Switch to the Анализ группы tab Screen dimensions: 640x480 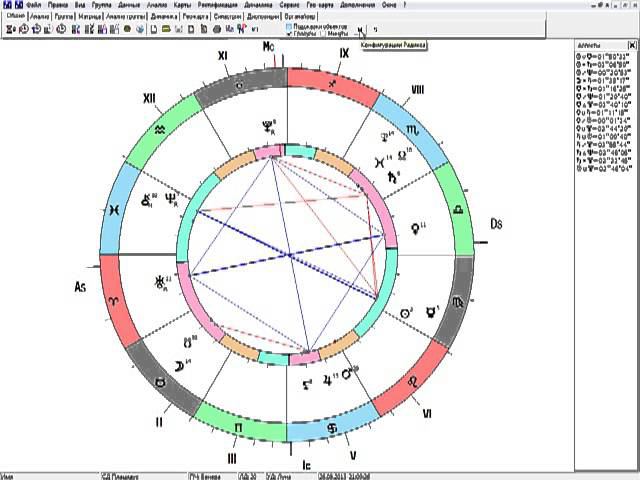(x=126, y=16)
